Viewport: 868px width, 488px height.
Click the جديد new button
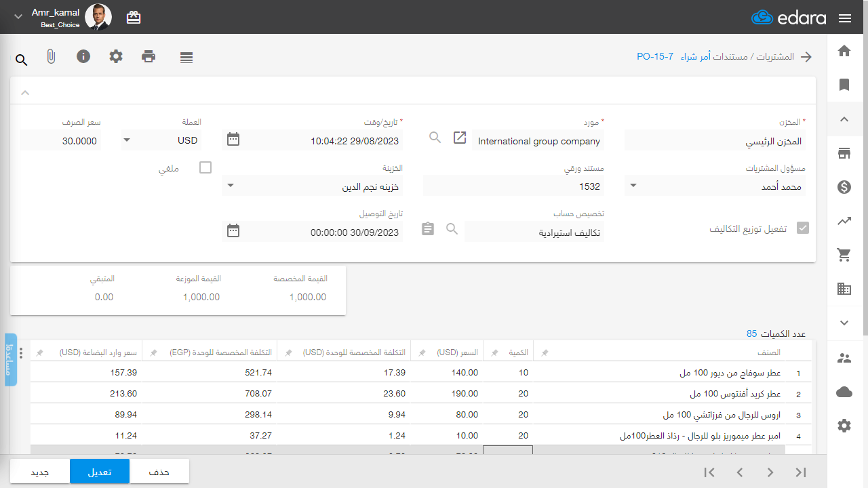(x=40, y=472)
